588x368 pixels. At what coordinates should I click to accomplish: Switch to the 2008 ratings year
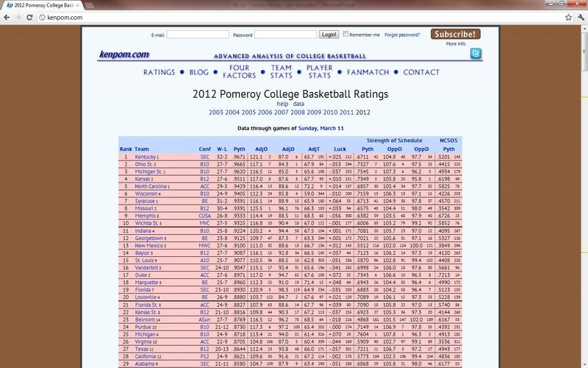tap(298, 113)
